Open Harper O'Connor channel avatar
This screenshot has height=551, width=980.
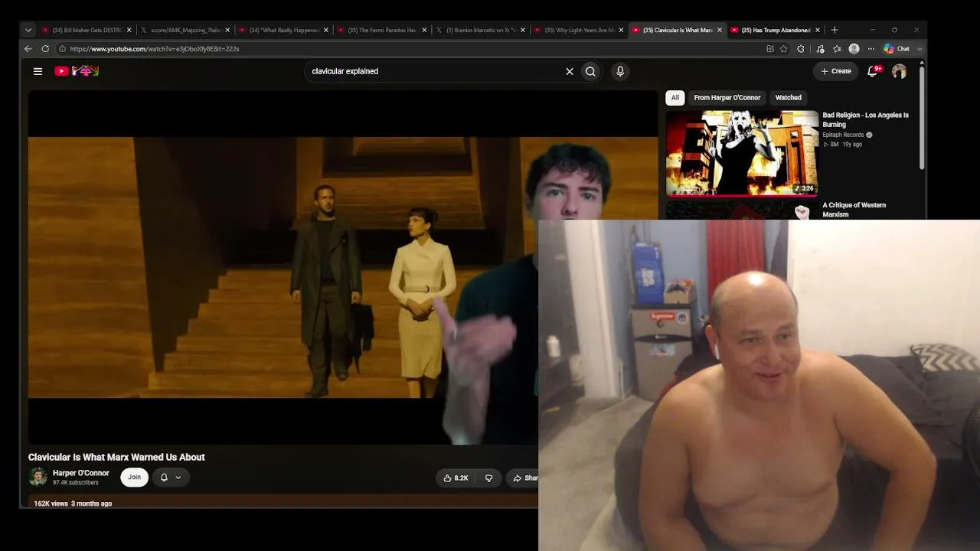(38, 478)
